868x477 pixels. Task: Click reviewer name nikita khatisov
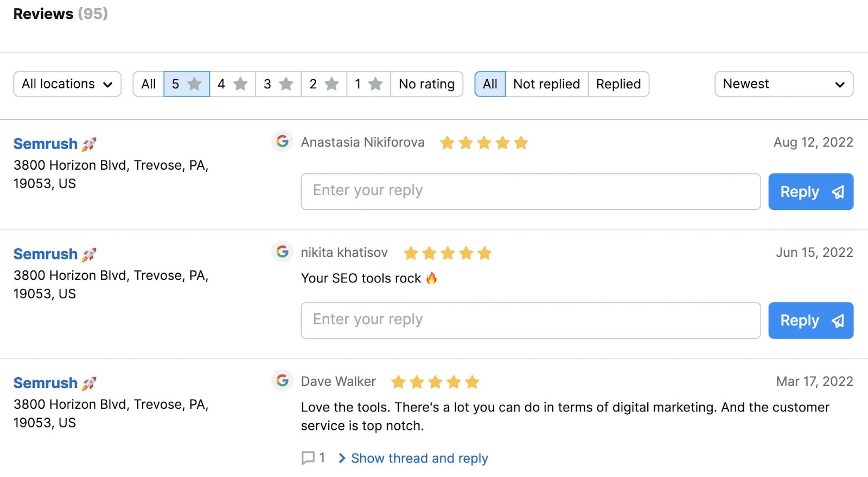tap(344, 253)
